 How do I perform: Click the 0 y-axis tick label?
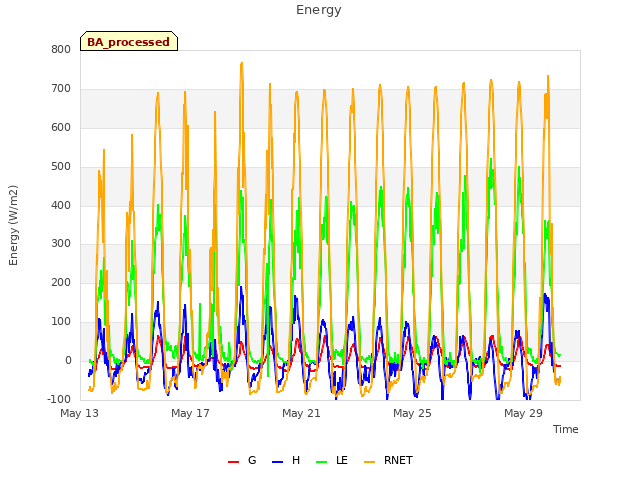tap(68, 360)
